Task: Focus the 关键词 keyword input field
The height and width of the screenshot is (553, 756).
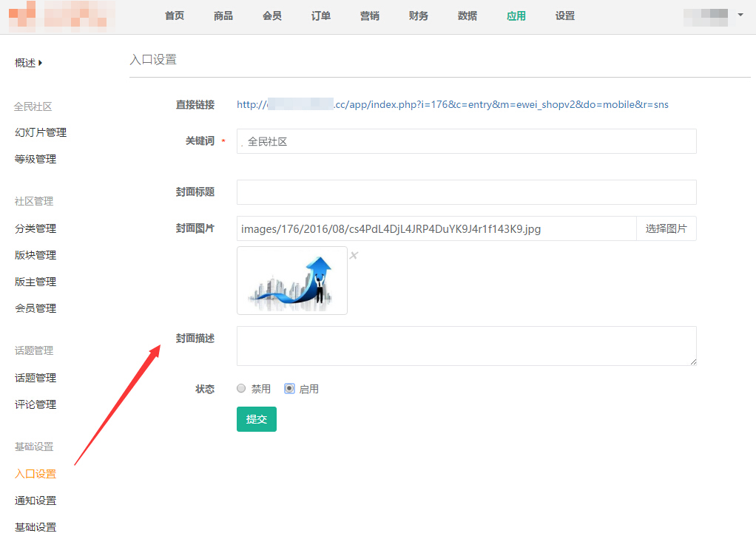Action: (466, 142)
